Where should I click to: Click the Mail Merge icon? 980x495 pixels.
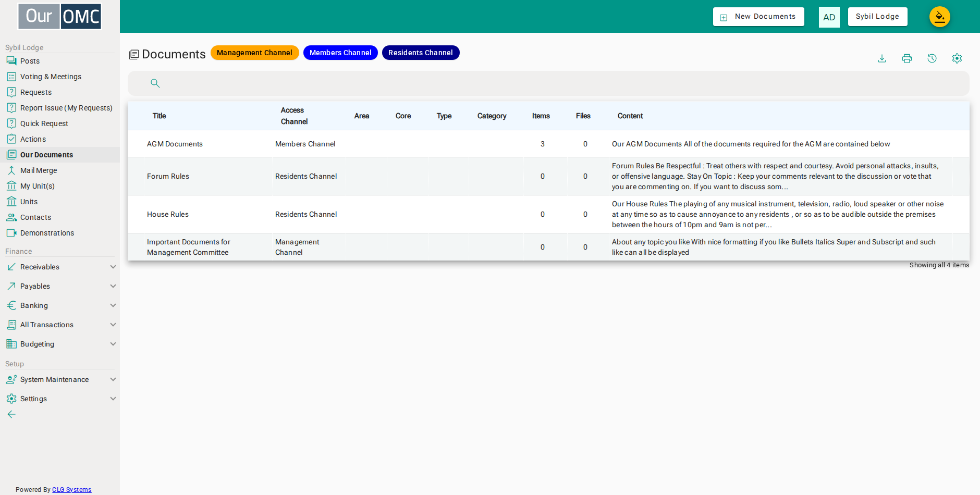pyautogui.click(x=11, y=170)
